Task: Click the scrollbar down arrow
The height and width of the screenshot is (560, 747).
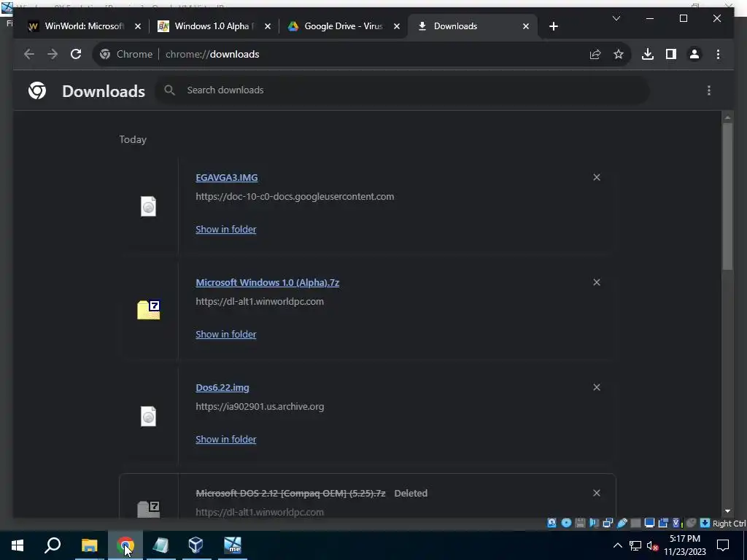Action: pos(727,511)
